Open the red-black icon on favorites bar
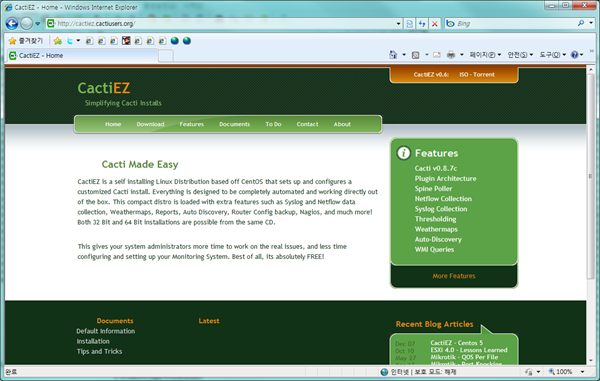The width and height of the screenshot is (600, 381). coord(126,41)
